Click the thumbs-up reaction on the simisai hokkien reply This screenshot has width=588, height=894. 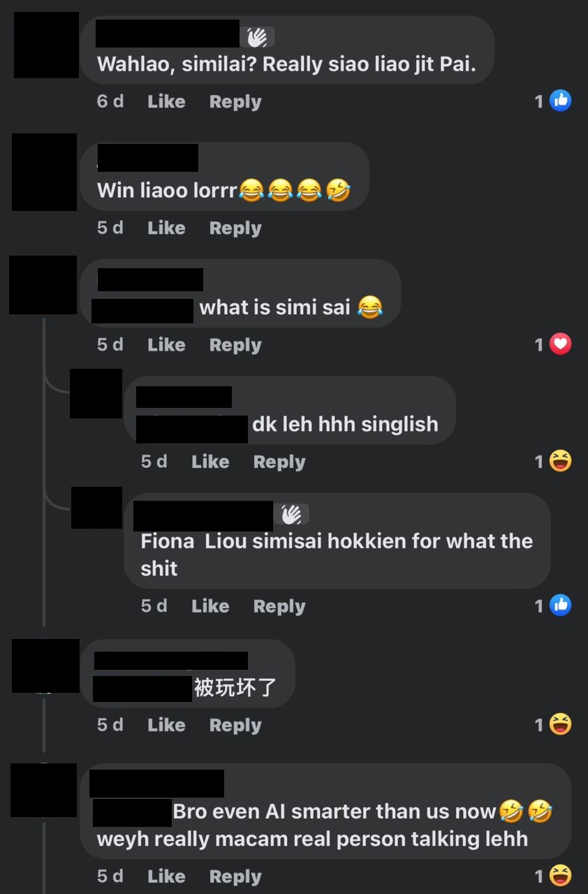560,606
